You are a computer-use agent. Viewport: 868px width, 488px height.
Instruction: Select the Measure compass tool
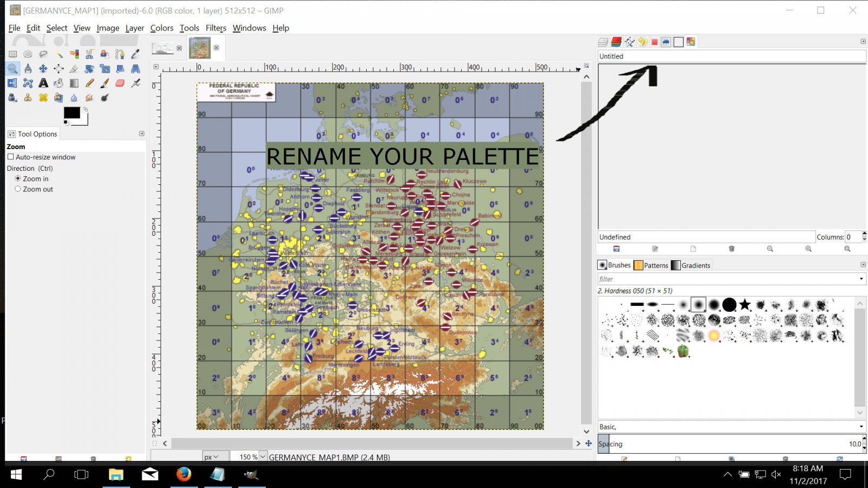click(28, 68)
